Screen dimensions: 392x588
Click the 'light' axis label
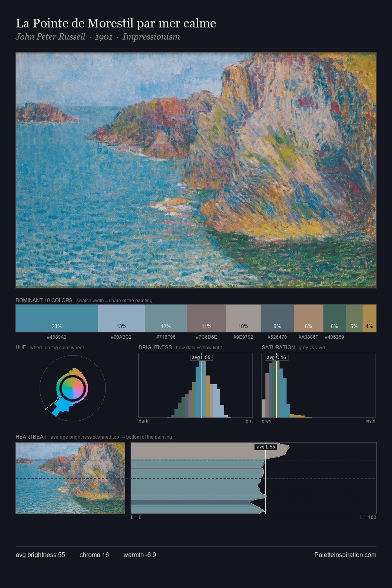click(248, 421)
